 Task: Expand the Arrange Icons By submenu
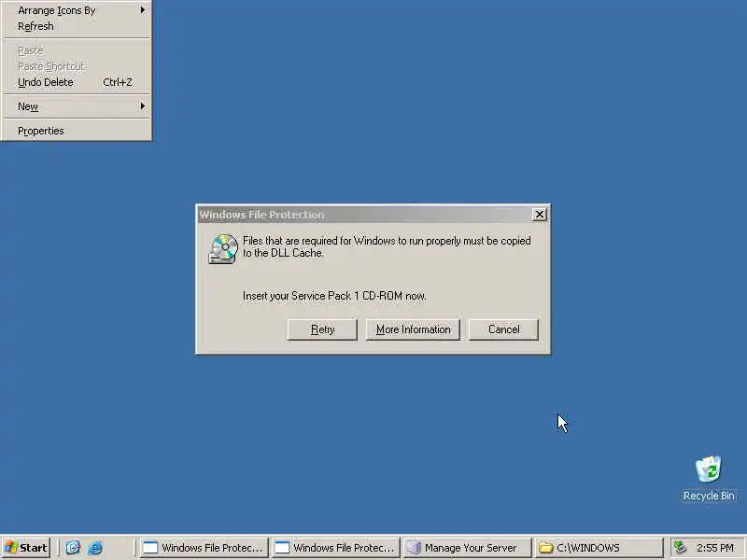point(77,10)
